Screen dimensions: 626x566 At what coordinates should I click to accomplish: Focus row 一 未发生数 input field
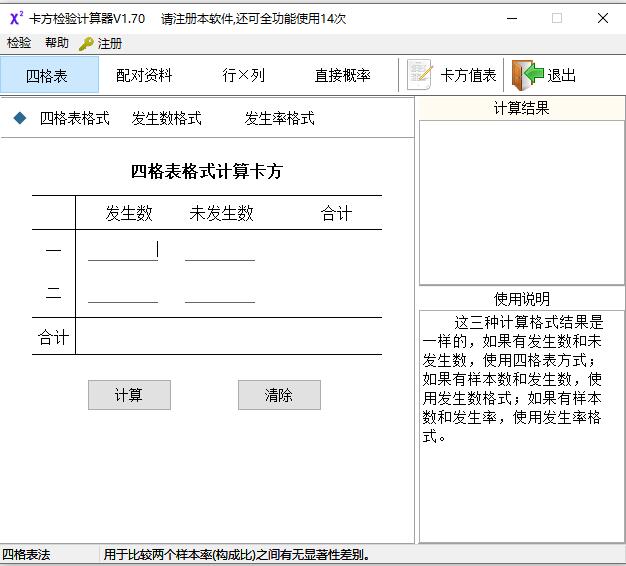[220, 250]
